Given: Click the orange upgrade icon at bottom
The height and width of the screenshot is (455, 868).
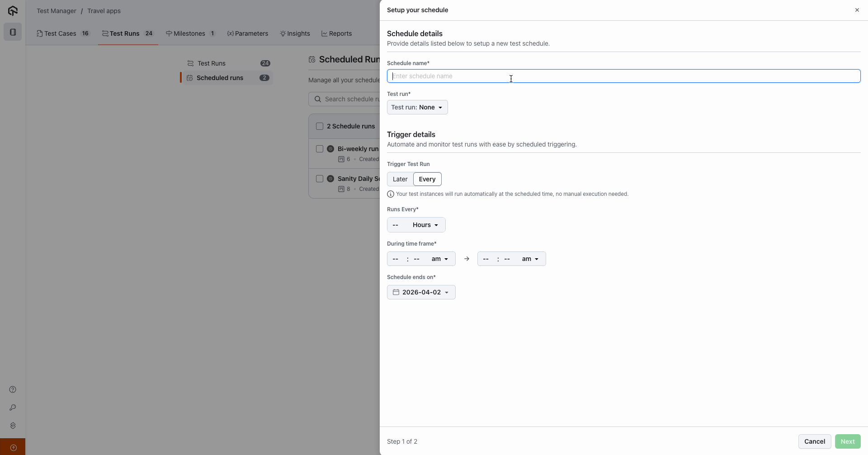Looking at the screenshot, I should (13, 447).
